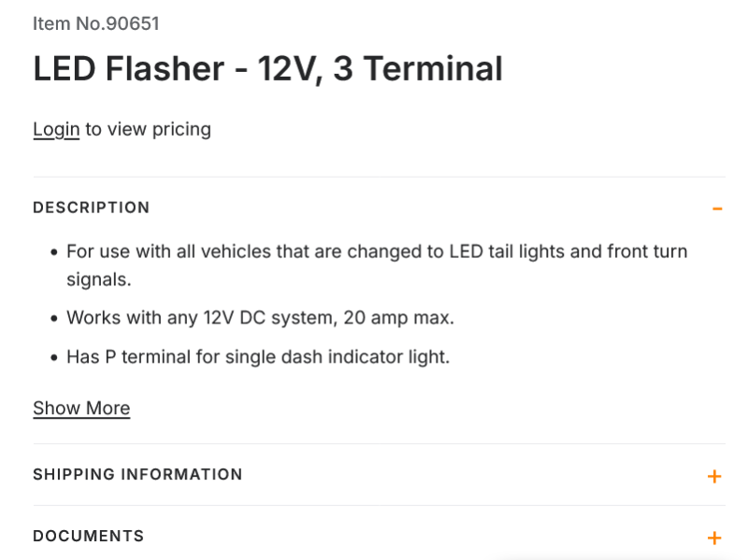Click the plus icon beside Documents

(714, 538)
